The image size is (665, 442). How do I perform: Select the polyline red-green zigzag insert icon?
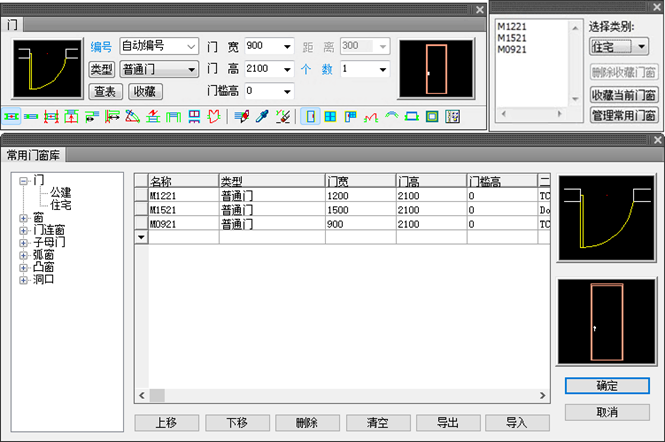[371, 116]
